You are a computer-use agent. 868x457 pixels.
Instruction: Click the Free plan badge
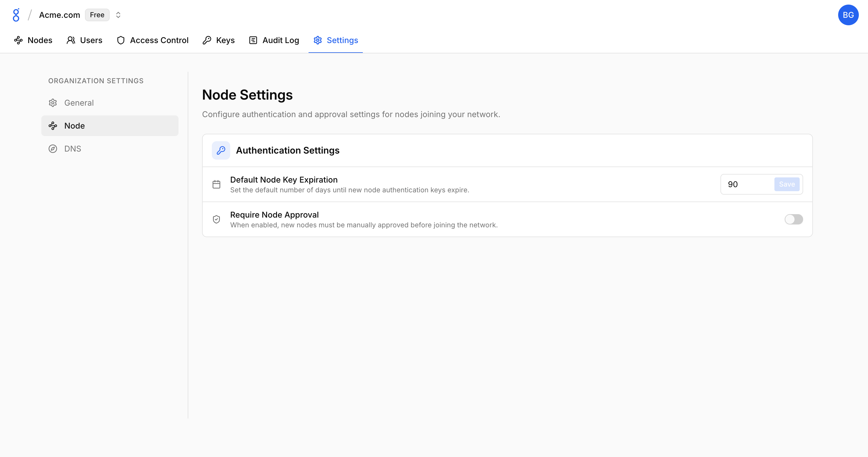pos(97,15)
